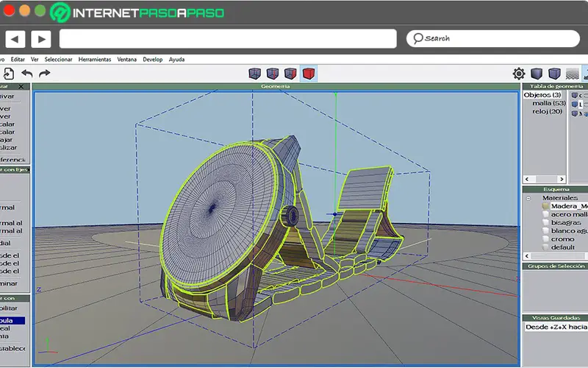Click browser forward arrow button

pos(40,39)
